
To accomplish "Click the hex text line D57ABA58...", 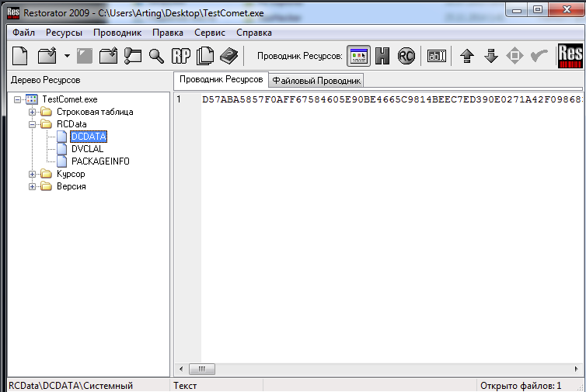I will 392,99.
